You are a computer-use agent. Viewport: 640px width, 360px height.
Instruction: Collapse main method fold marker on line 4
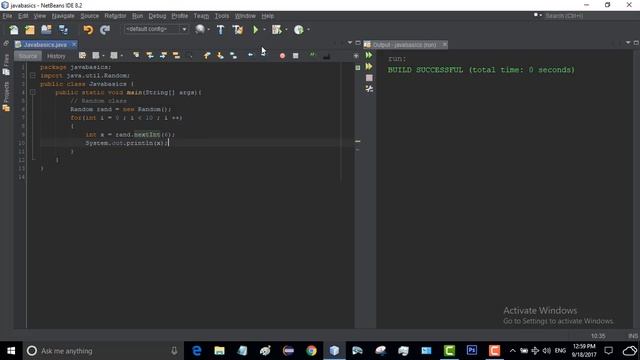point(33,92)
